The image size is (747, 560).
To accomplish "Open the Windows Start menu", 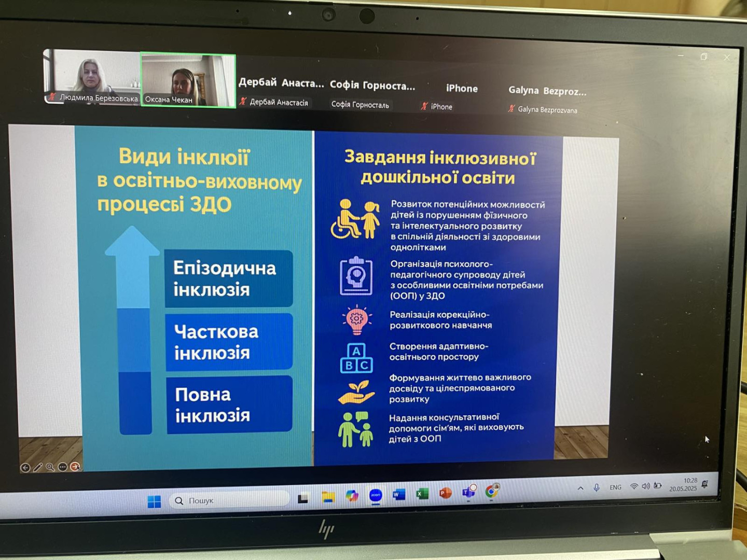I will 154,501.
